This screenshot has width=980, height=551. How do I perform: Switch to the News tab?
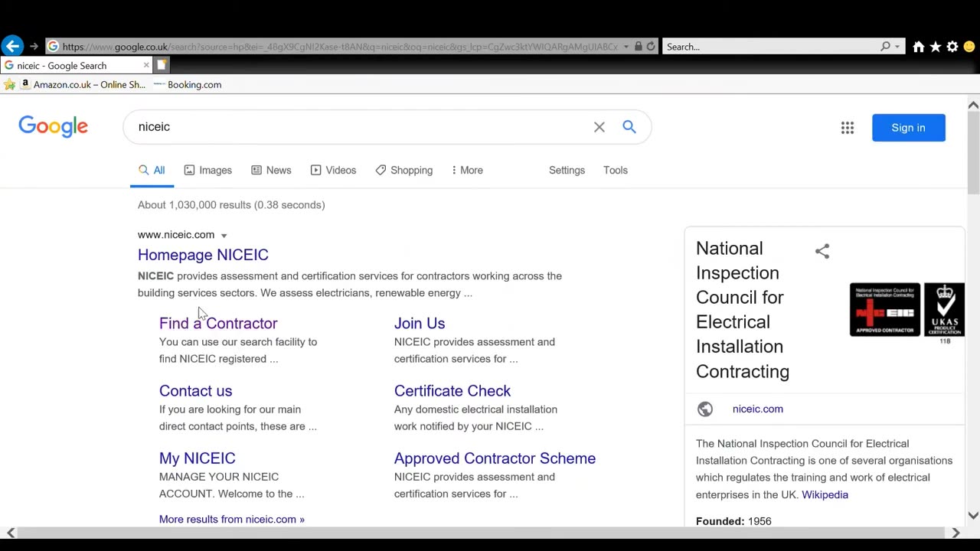pyautogui.click(x=272, y=170)
